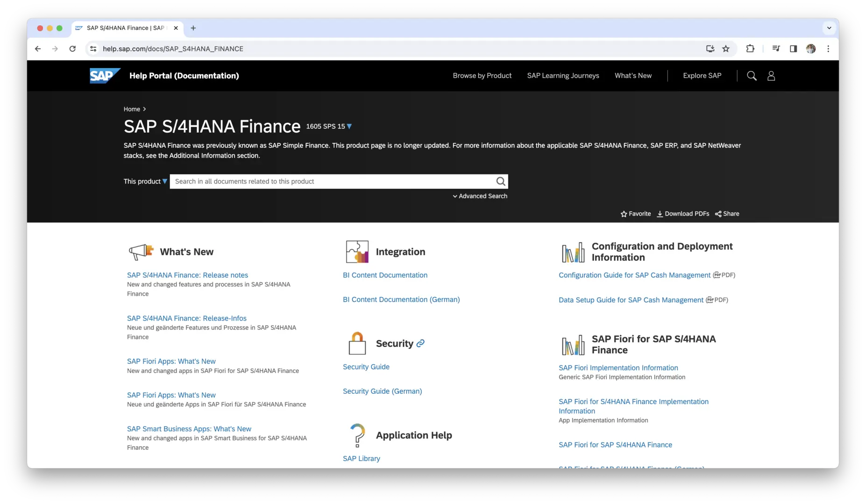Click the What's New megaphone icon
Image resolution: width=866 pixels, height=504 pixels.
[x=141, y=252]
